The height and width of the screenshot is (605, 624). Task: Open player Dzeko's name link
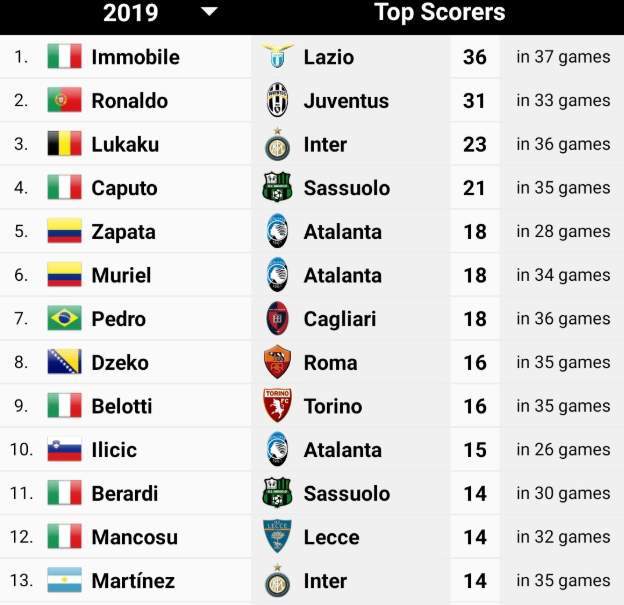pyautogui.click(x=120, y=362)
